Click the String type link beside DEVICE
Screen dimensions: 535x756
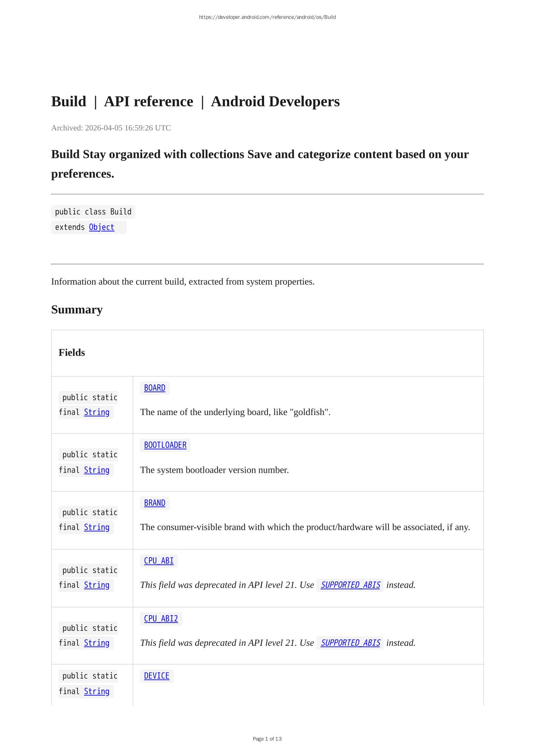point(96,691)
